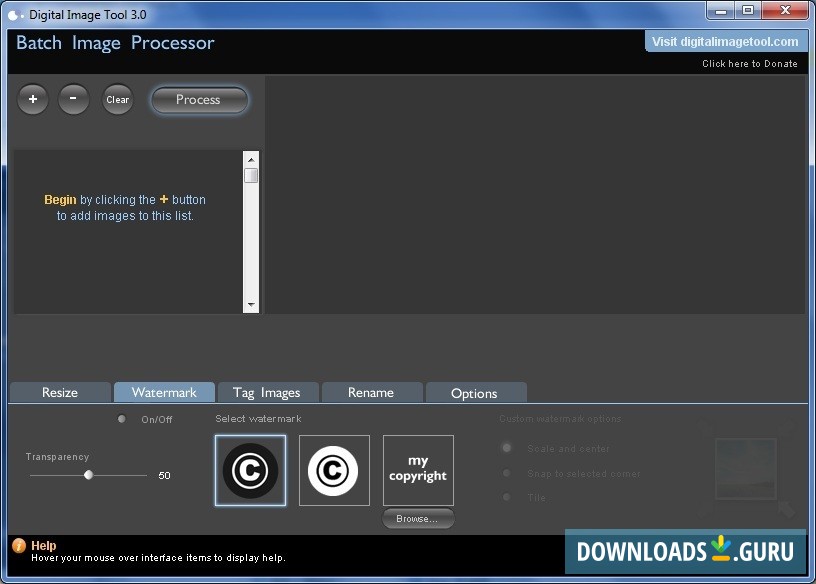The height and width of the screenshot is (584, 816).
Task: Open the Tag Images tab
Action: click(x=267, y=392)
